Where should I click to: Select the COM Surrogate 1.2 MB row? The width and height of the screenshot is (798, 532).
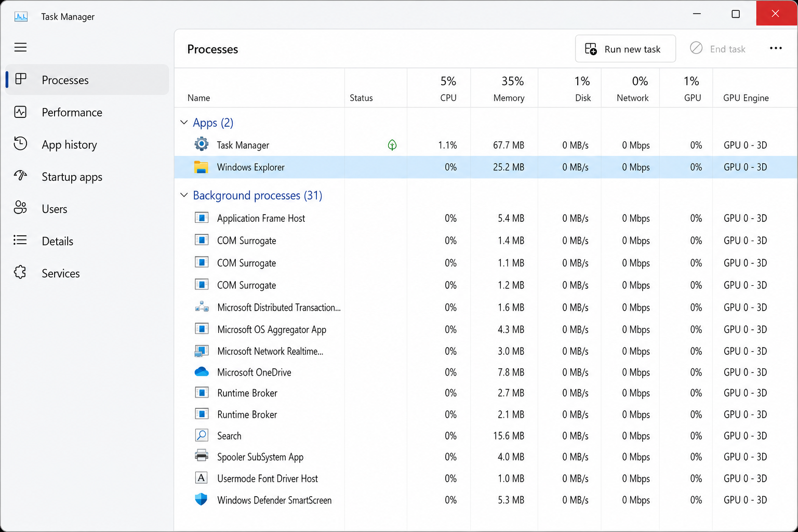pyautogui.click(x=486, y=285)
